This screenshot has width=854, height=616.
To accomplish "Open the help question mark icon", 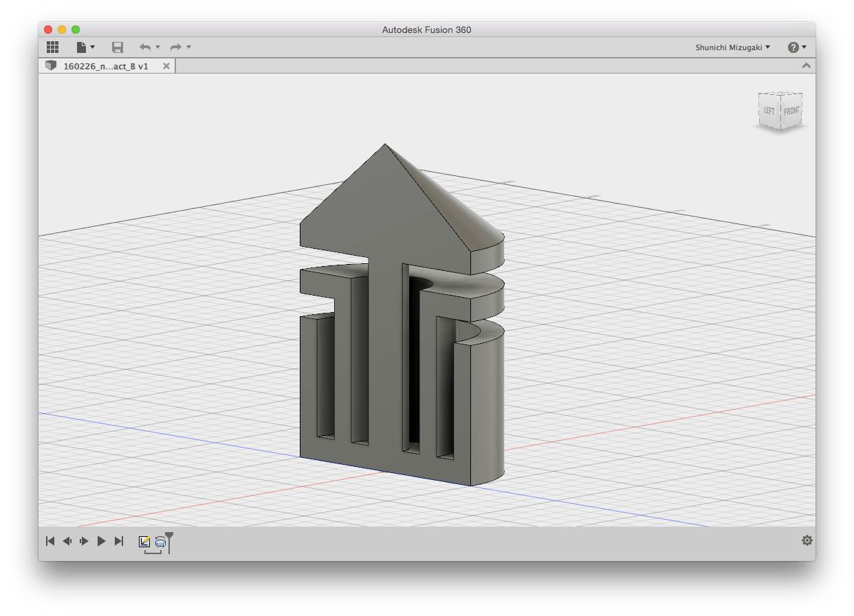I will pyautogui.click(x=793, y=47).
